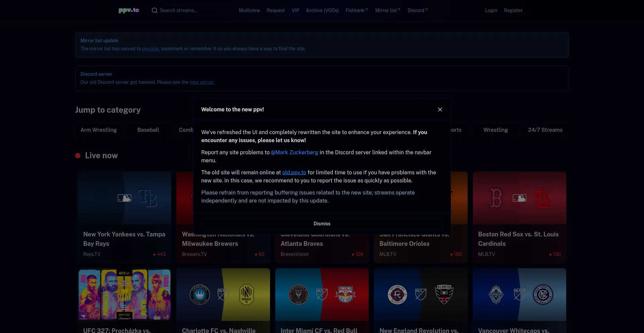
Task: Open Archive (VODs) section
Action: click(322, 10)
